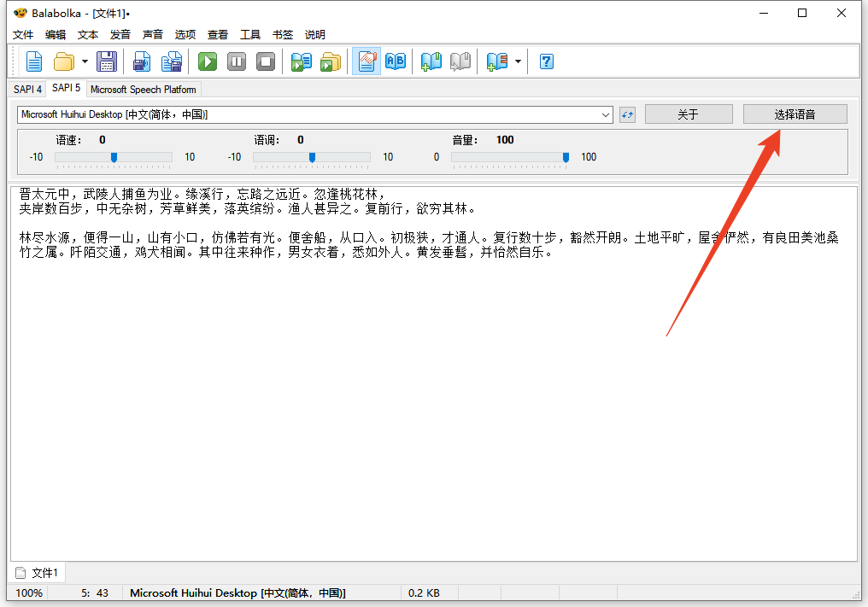Expand the Open folder dropdown arrow
This screenshot has width=868, height=607.
[x=85, y=61]
